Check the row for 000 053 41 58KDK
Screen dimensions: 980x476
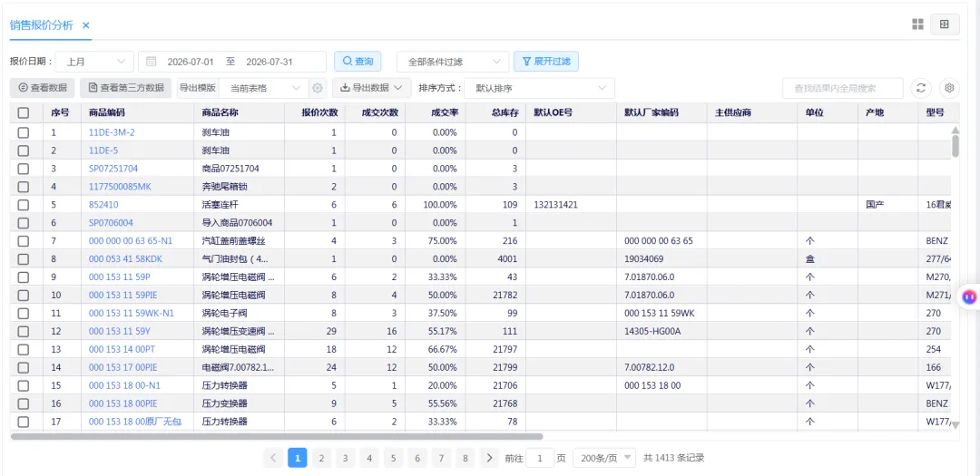[x=23, y=258]
